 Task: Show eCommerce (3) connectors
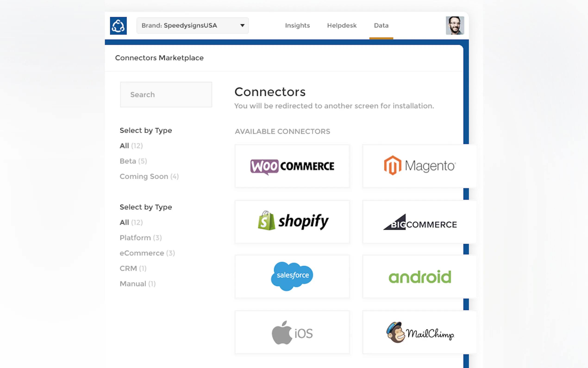[x=147, y=253]
